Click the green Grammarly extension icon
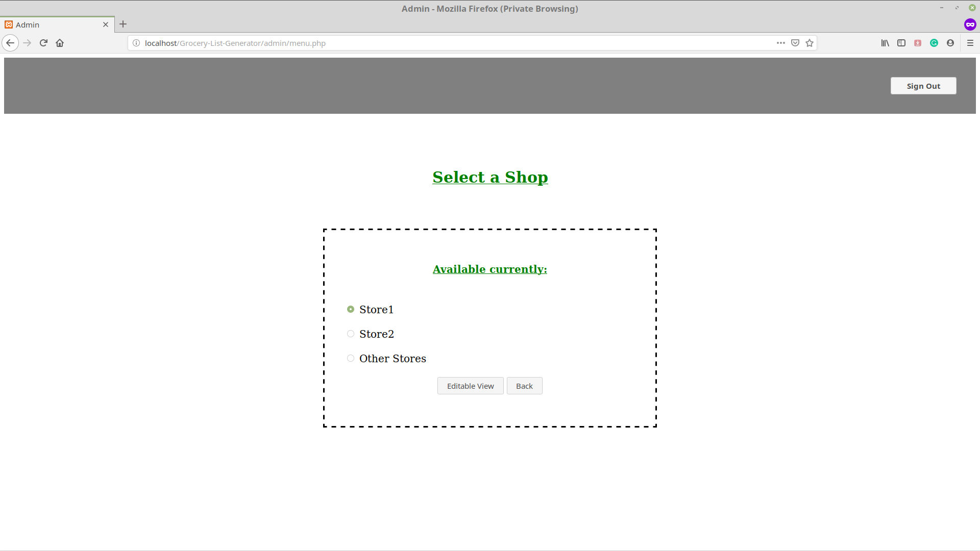980x551 pixels. (934, 43)
